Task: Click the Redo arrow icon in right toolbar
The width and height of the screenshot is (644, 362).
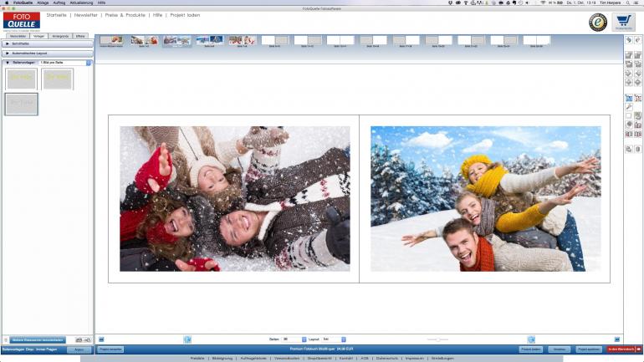Action: pos(638,40)
